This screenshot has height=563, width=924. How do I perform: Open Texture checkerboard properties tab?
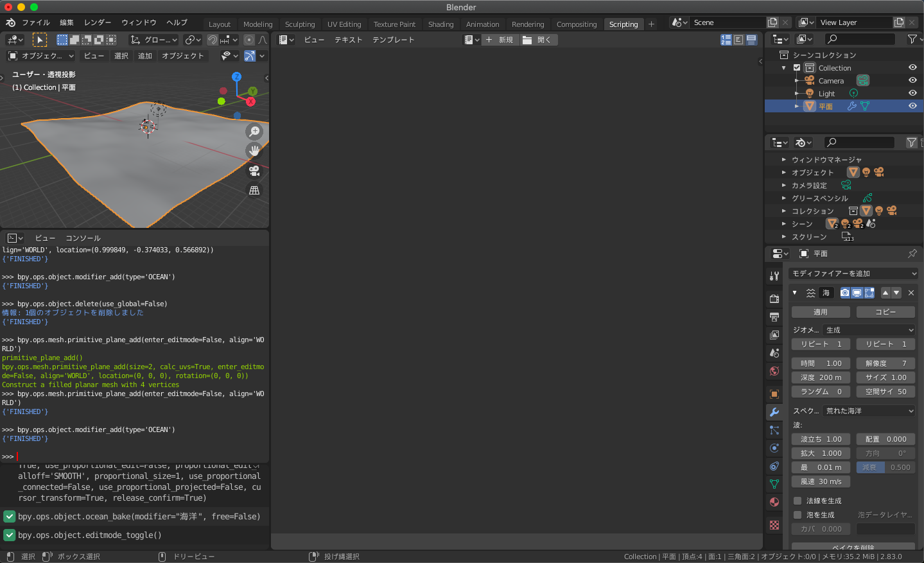coord(774,525)
